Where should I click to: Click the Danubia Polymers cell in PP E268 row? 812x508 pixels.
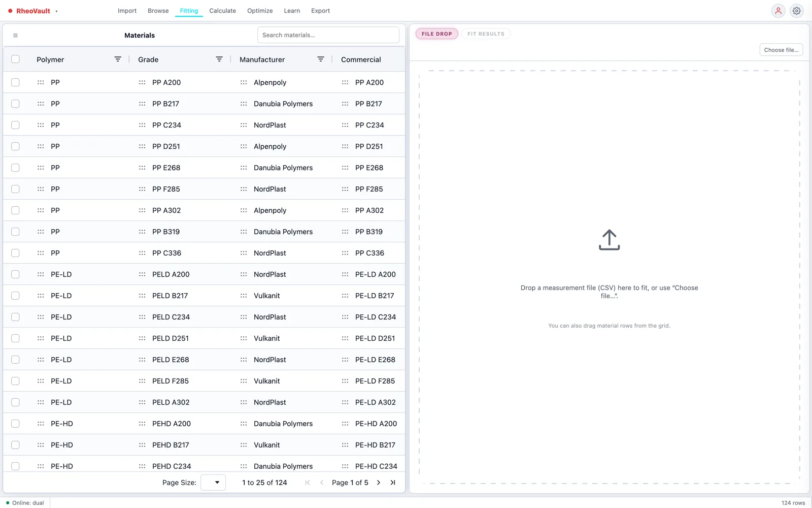point(283,168)
